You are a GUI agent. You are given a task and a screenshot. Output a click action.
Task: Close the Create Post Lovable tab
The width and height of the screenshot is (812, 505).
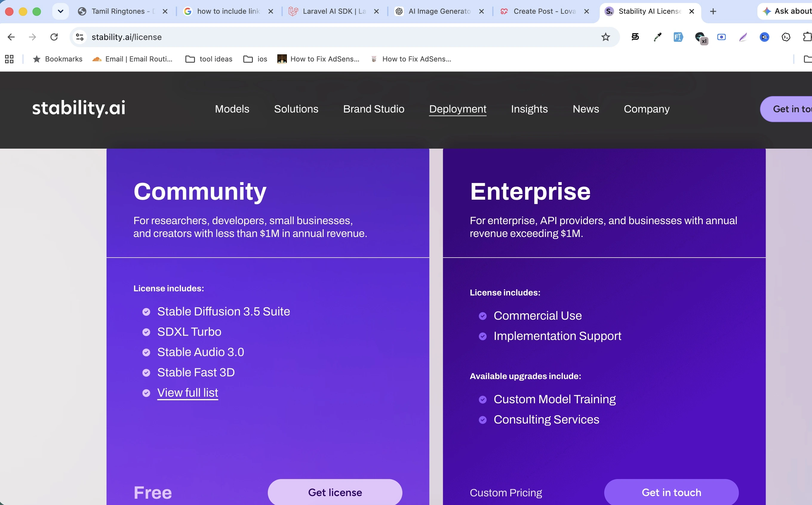(x=587, y=11)
